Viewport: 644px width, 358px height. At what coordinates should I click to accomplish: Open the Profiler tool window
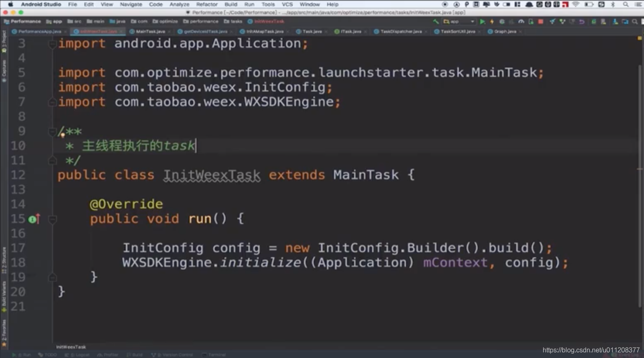[107, 355]
